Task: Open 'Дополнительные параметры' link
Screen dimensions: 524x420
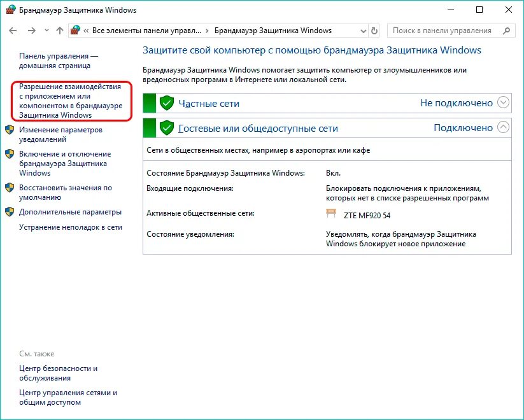Action: (70, 212)
